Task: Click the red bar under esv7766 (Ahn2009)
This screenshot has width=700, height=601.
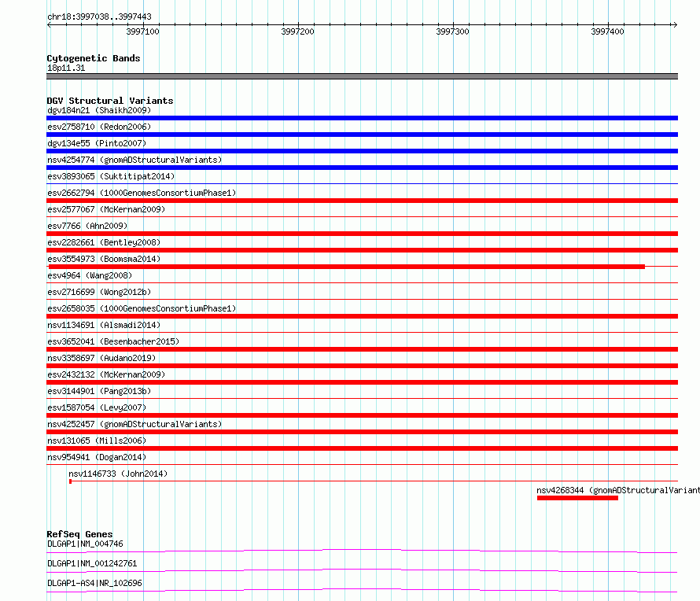Action: (362, 234)
